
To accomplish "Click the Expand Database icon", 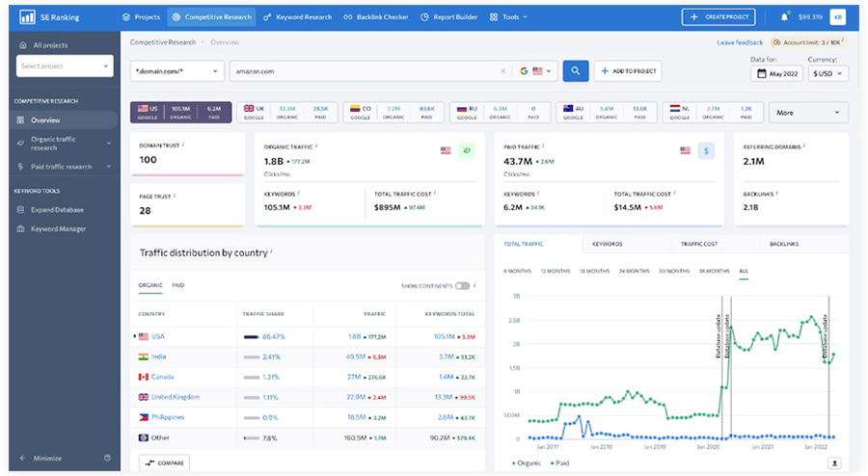I will point(20,209).
